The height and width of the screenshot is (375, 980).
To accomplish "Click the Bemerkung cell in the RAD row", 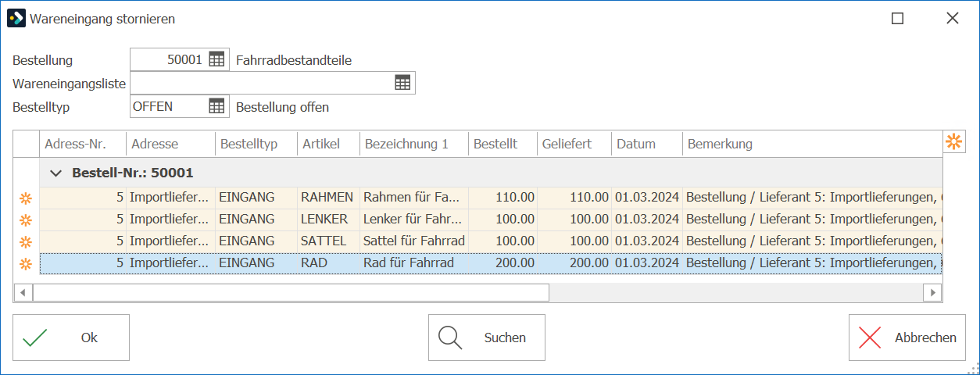I will (813, 263).
